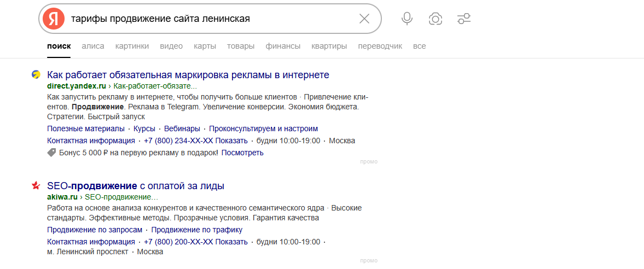
Task: Open the Вебинары sitelink
Action: 184,128
